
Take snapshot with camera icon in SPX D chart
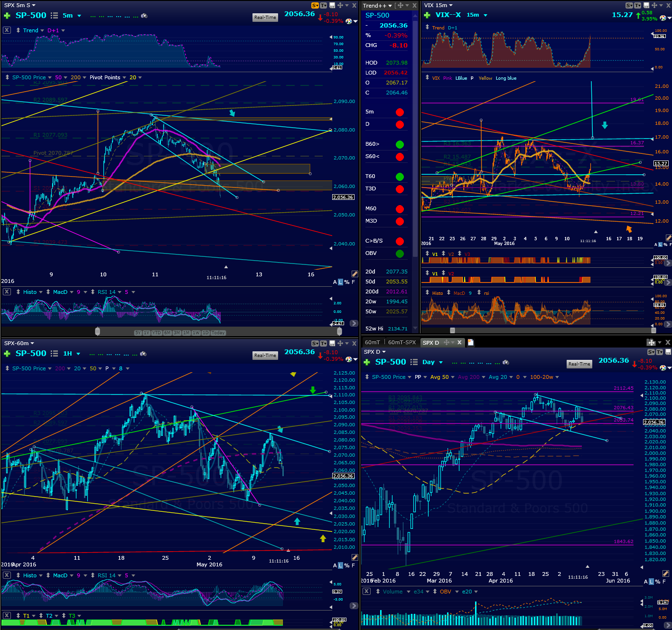click(506, 362)
